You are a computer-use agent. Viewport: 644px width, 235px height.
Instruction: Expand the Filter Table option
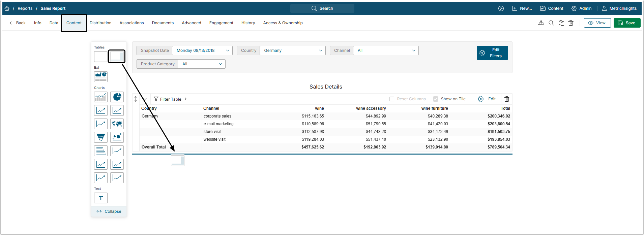click(170, 99)
